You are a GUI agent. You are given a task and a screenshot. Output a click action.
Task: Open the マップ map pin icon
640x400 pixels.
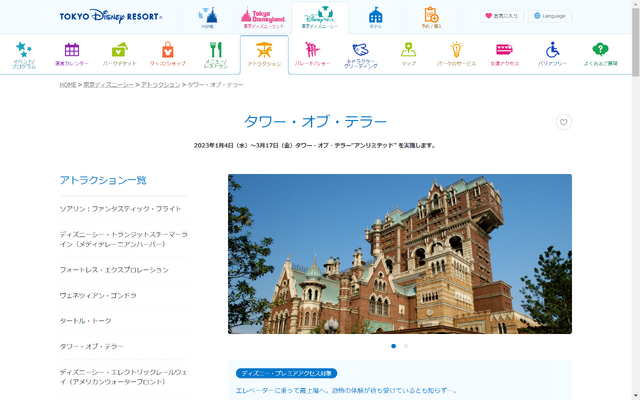point(408,55)
